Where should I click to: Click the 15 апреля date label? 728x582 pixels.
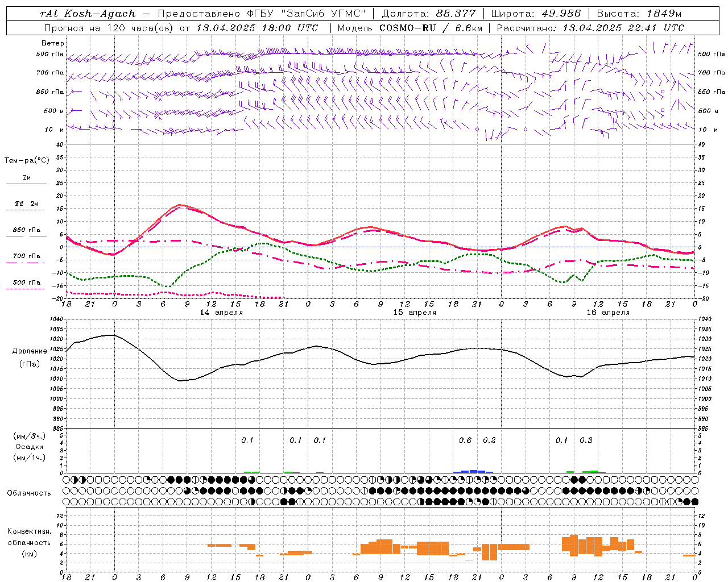[x=415, y=313]
